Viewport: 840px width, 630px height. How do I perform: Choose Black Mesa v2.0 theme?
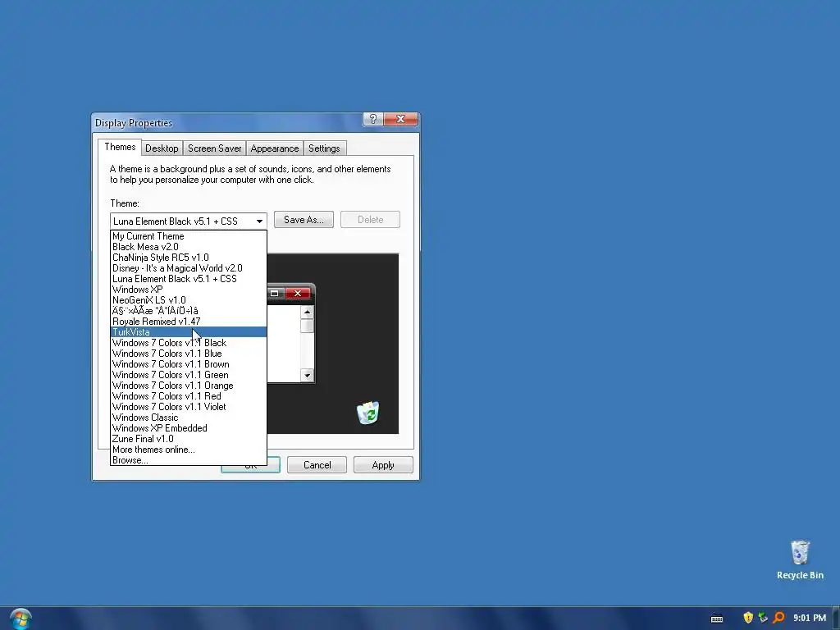189,247
